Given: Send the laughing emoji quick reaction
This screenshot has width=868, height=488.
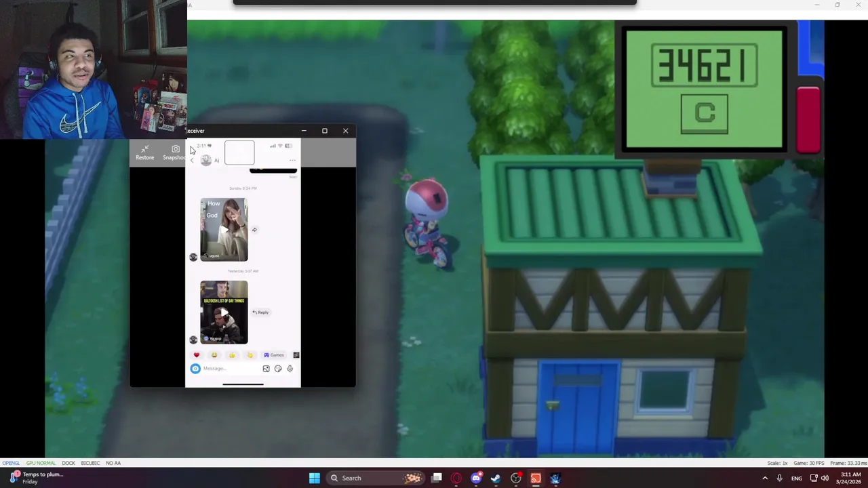Looking at the screenshot, I should click(x=214, y=355).
